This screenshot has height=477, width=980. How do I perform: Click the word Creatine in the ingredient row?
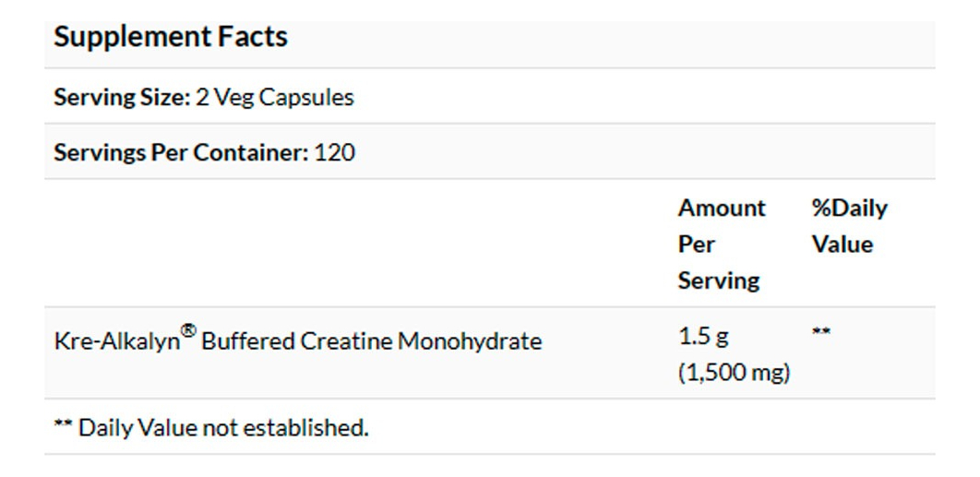(345, 341)
